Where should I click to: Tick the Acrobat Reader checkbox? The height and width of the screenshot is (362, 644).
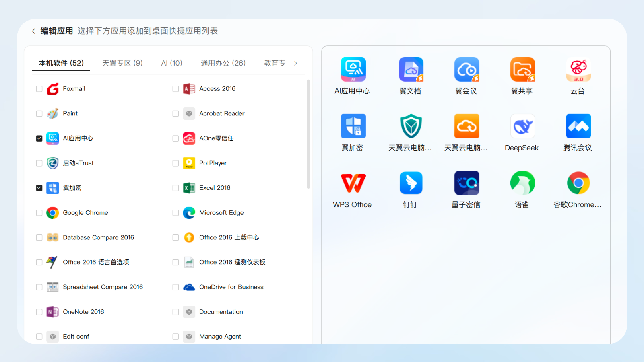coord(175,114)
